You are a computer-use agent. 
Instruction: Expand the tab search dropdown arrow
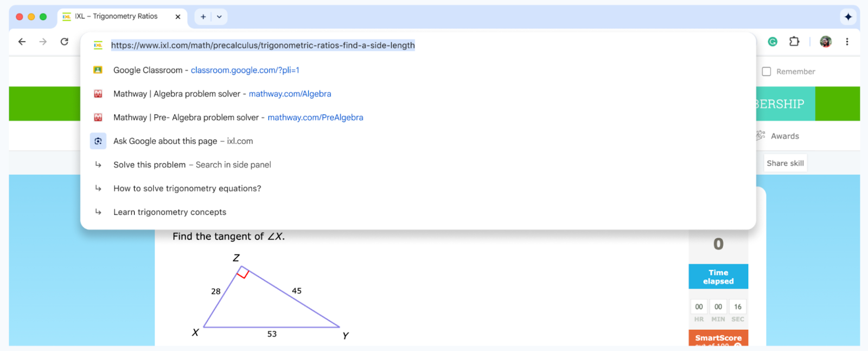click(219, 17)
